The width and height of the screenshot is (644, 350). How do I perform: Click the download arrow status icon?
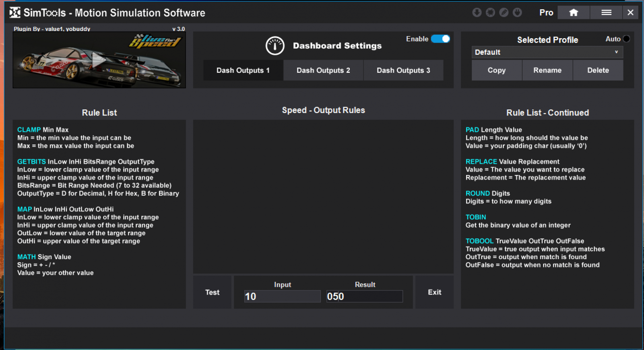click(477, 12)
